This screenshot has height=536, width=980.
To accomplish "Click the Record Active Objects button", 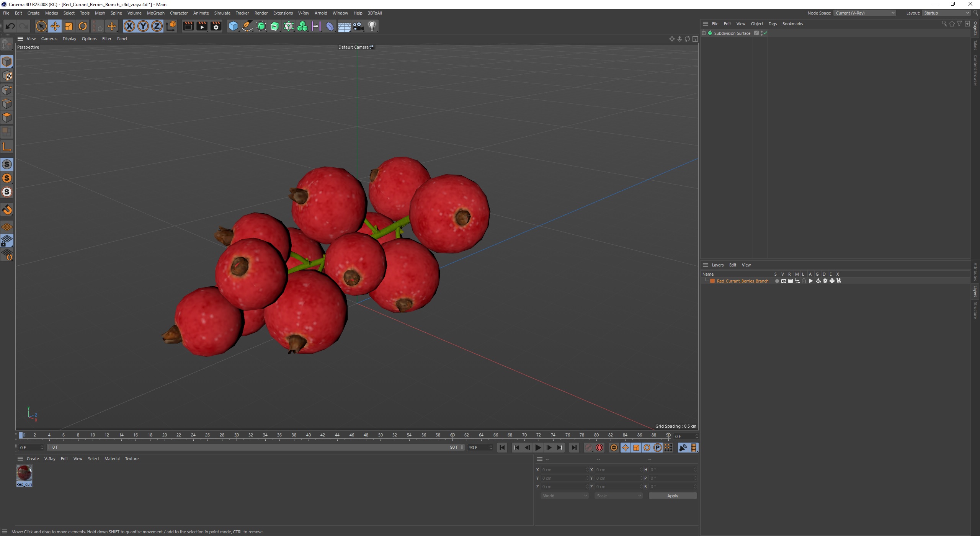I will click(589, 448).
